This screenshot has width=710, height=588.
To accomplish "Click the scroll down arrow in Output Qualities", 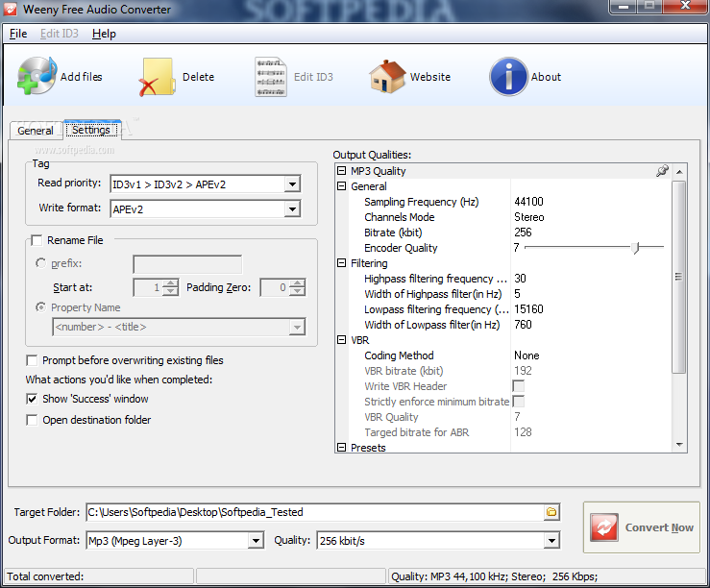I will (678, 445).
